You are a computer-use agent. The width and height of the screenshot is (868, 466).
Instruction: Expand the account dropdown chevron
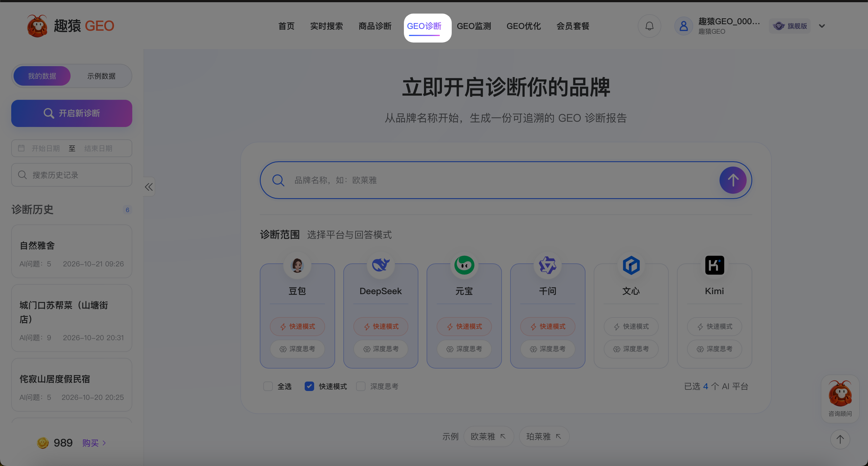tap(822, 26)
